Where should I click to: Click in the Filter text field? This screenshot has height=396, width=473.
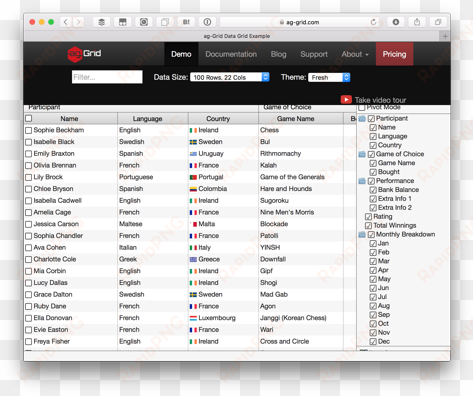coord(107,77)
